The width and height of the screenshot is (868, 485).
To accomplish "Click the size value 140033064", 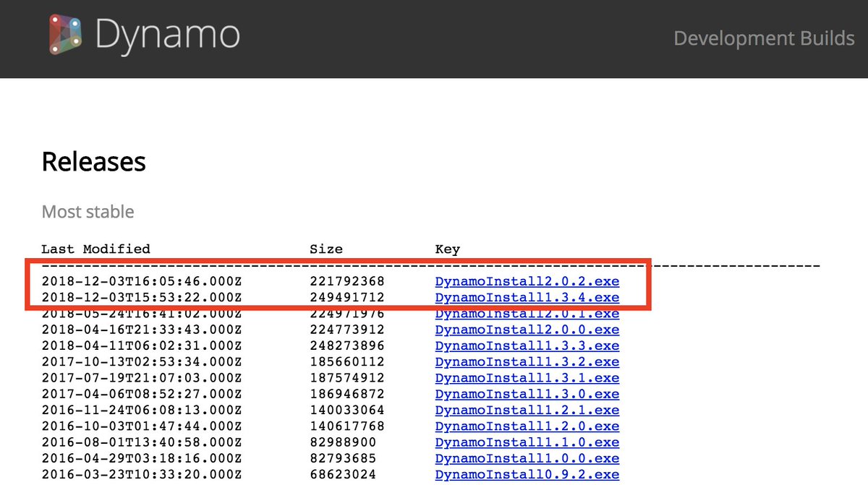I will tap(347, 410).
